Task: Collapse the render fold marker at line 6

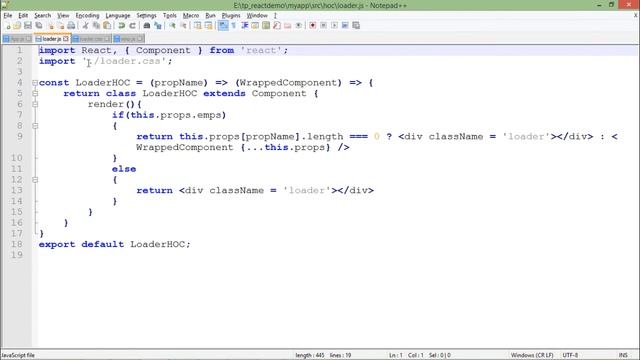Action: 35,104
